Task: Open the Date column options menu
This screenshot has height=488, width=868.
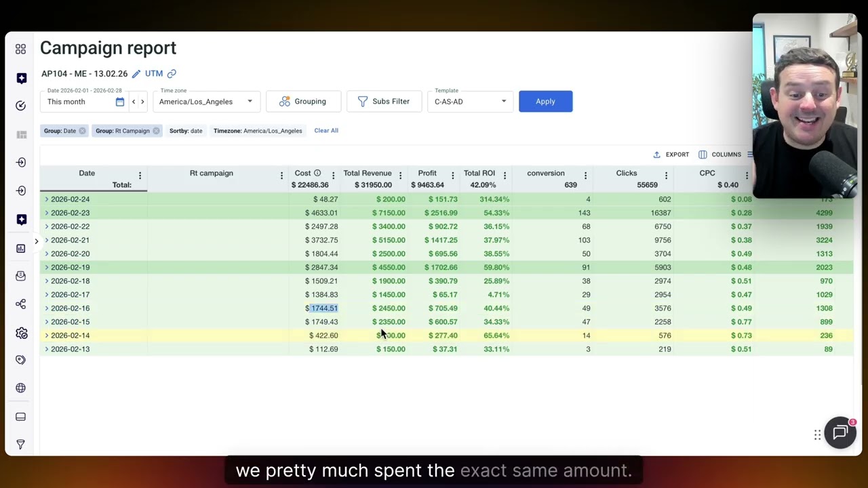Action: coord(140,176)
